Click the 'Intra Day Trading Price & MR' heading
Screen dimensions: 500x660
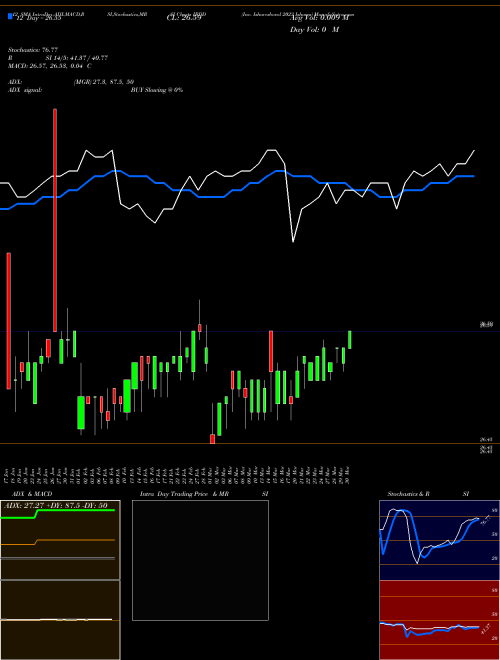click(184, 494)
